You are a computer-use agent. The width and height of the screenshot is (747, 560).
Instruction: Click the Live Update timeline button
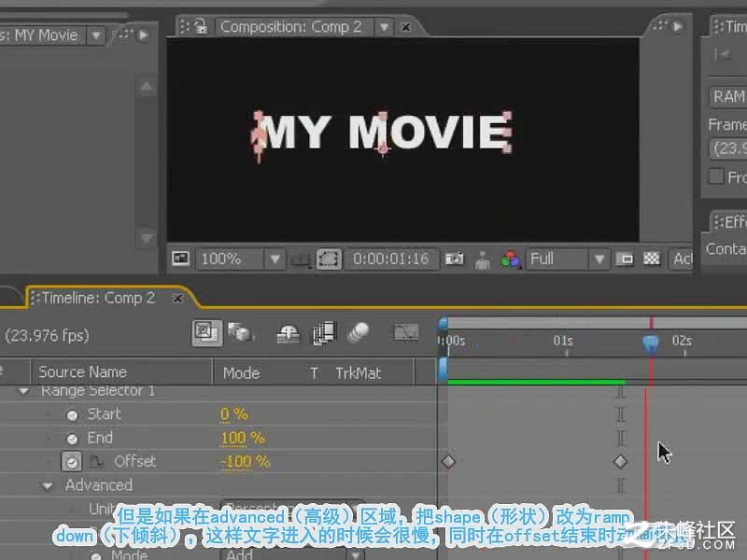pyautogui.click(x=206, y=332)
